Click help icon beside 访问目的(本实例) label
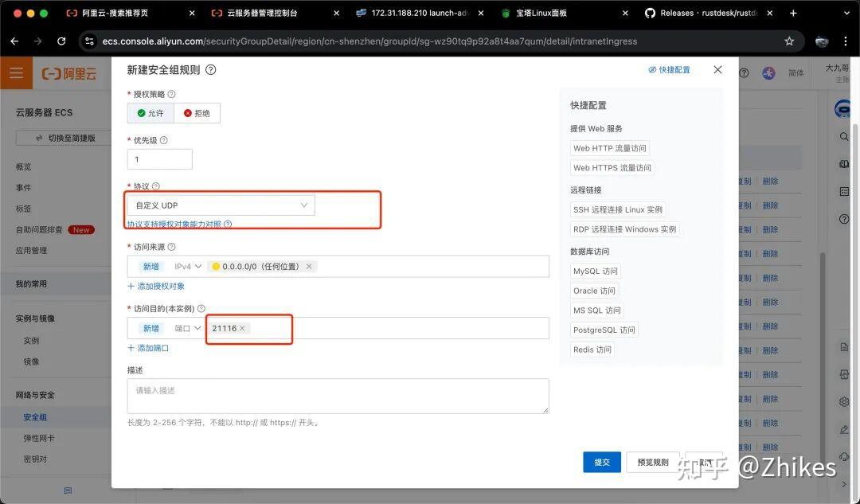The image size is (860, 504). (201, 309)
